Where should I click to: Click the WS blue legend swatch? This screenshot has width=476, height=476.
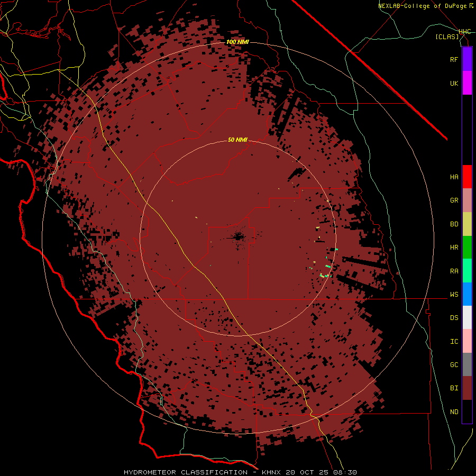tap(467, 294)
